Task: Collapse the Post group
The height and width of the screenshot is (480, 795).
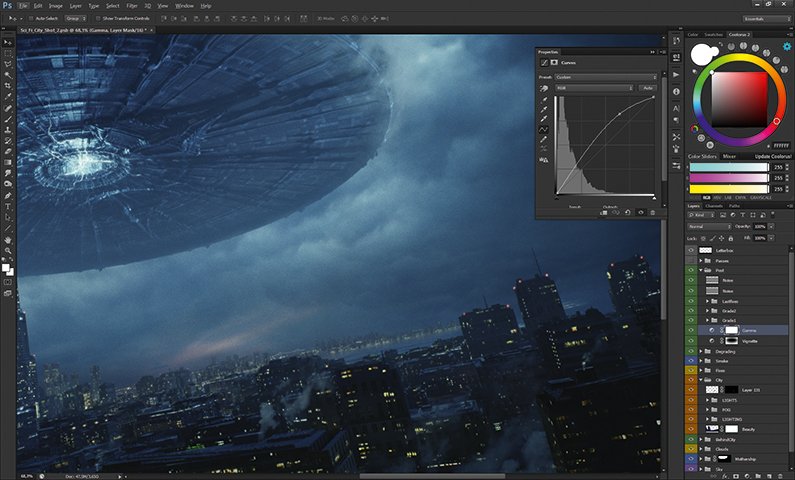Action: (701, 270)
